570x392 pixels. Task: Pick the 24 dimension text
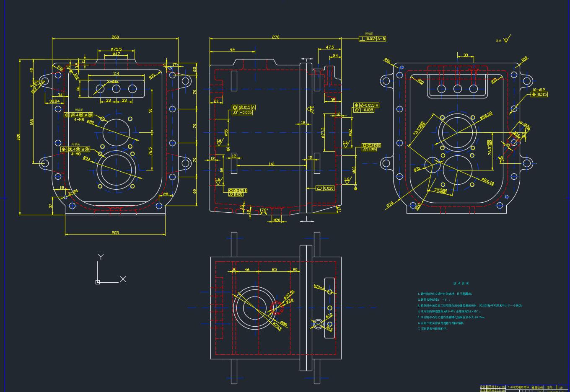pos(335,56)
